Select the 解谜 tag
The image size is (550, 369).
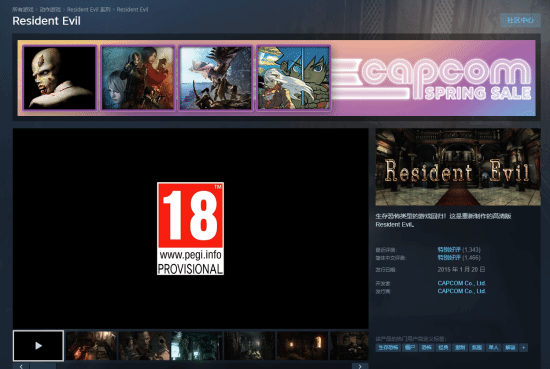(510, 347)
